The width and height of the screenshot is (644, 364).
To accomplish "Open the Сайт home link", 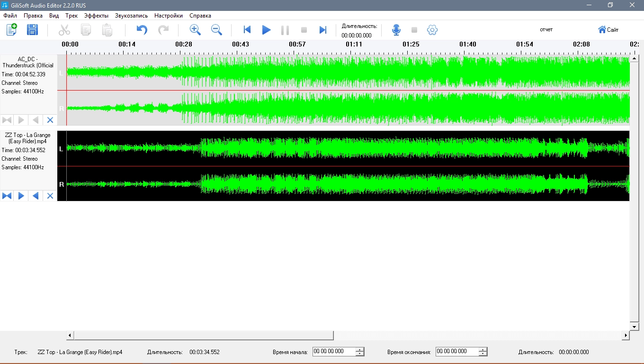I will point(608,30).
